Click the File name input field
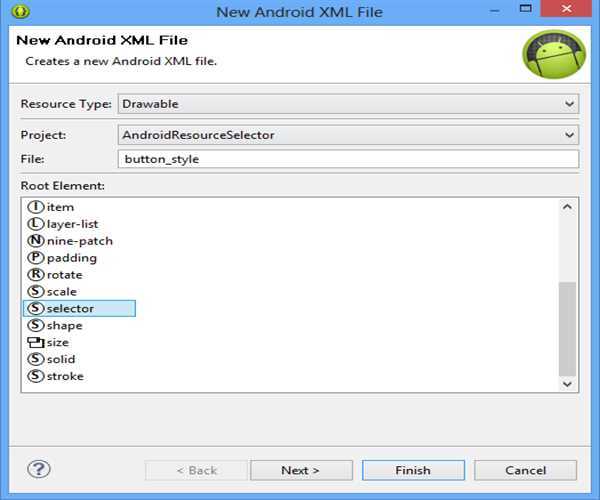Viewport: 600px width, 500px height. (347, 159)
